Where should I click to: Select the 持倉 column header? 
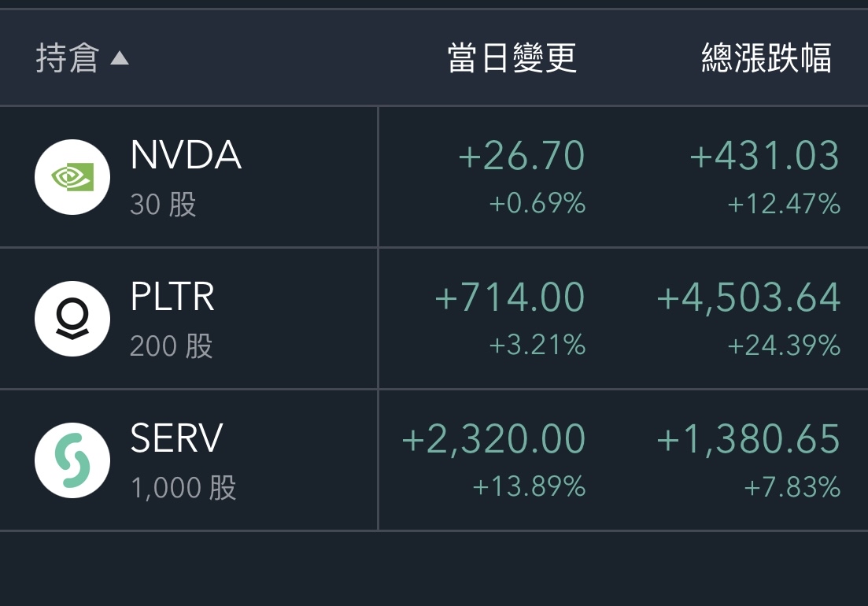pyautogui.click(x=68, y=58)
